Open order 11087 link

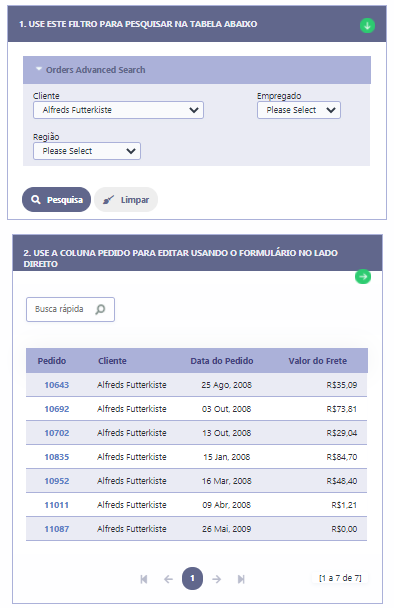[57, 529]
